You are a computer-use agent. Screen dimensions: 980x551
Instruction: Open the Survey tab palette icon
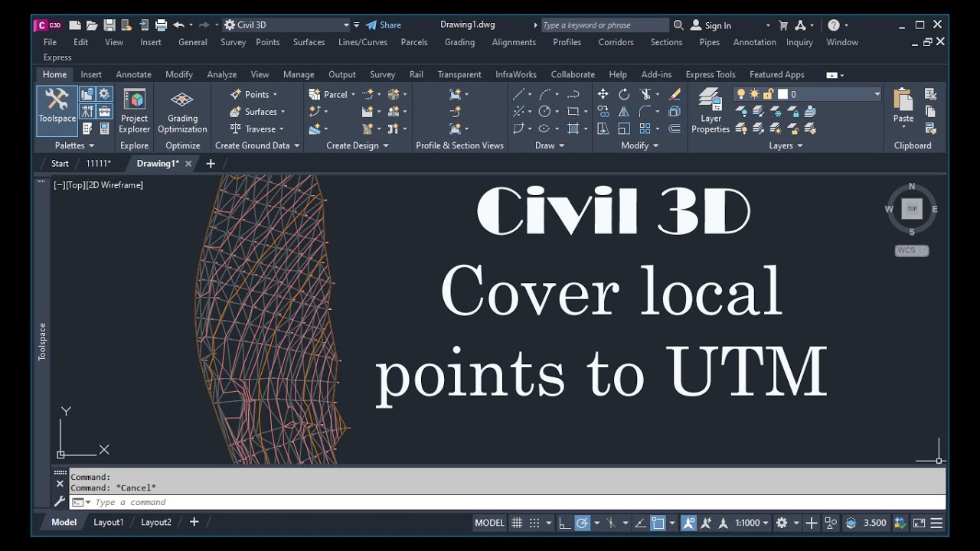pyautogui.click(x=87, y=112)
